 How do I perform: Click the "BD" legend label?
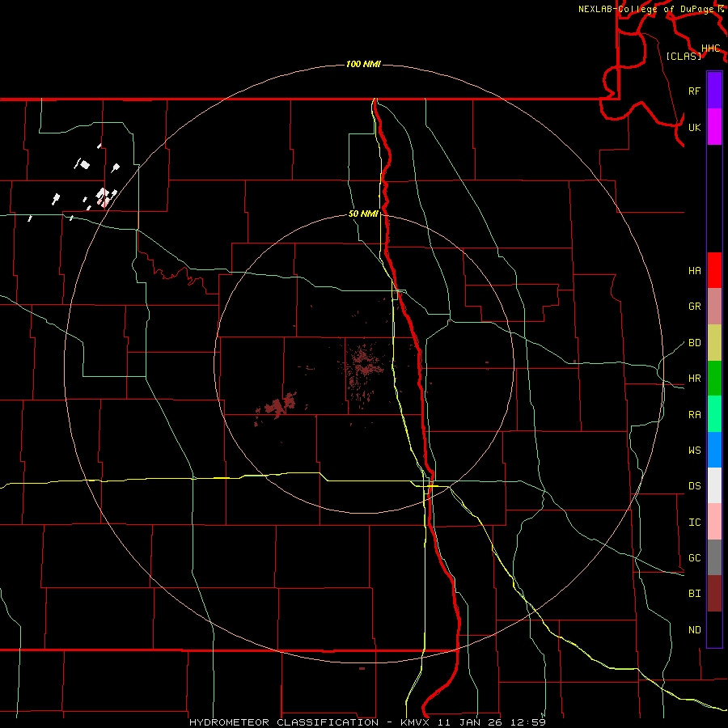point(695,343)
